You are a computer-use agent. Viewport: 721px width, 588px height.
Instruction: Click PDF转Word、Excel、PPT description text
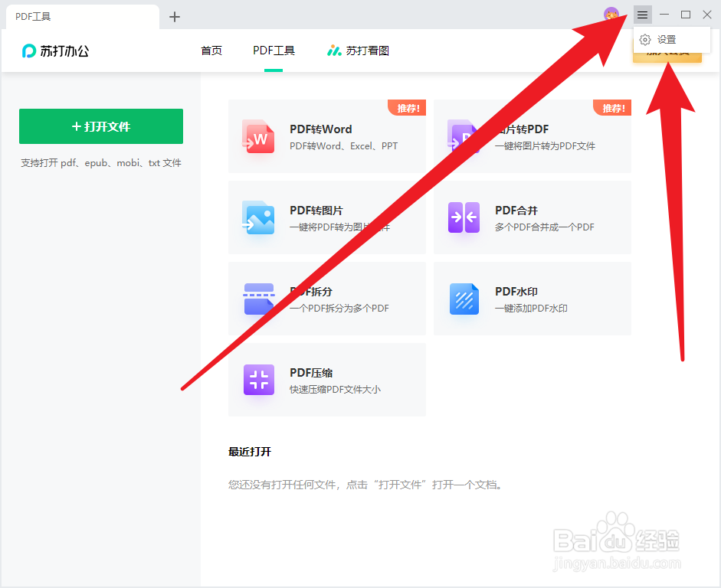(x=343, y=146)
